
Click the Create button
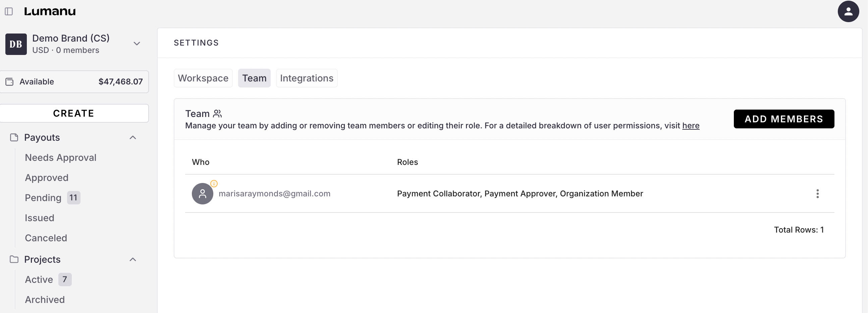[x=74, y=113]
